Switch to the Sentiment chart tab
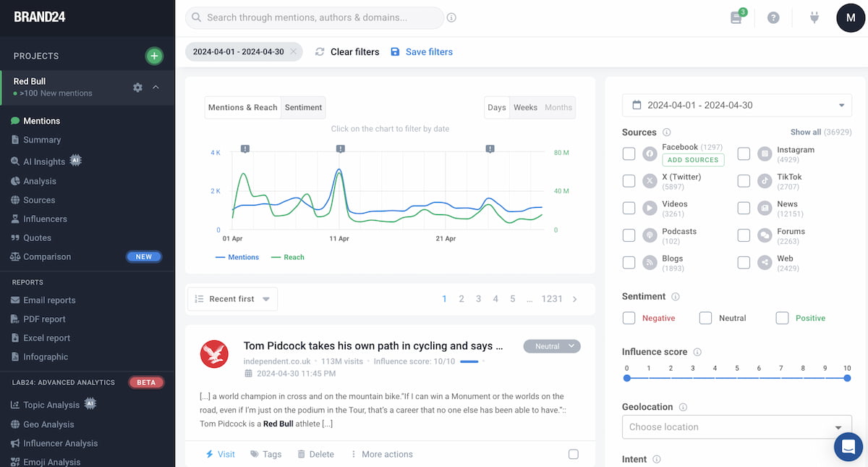 click(x=303, y=107)
